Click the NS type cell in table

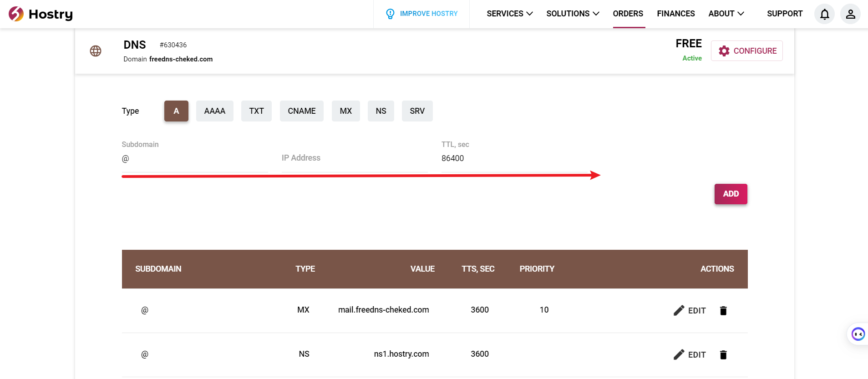coord(304,354)
